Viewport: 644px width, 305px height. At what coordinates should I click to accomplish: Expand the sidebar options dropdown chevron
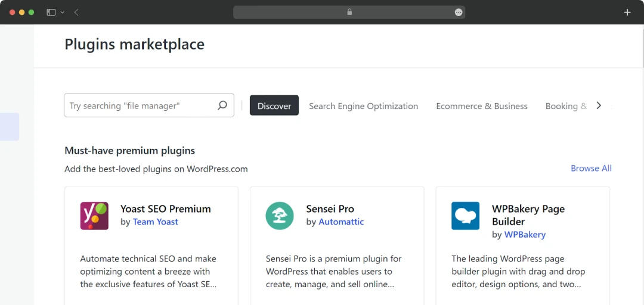click(63, 13)
